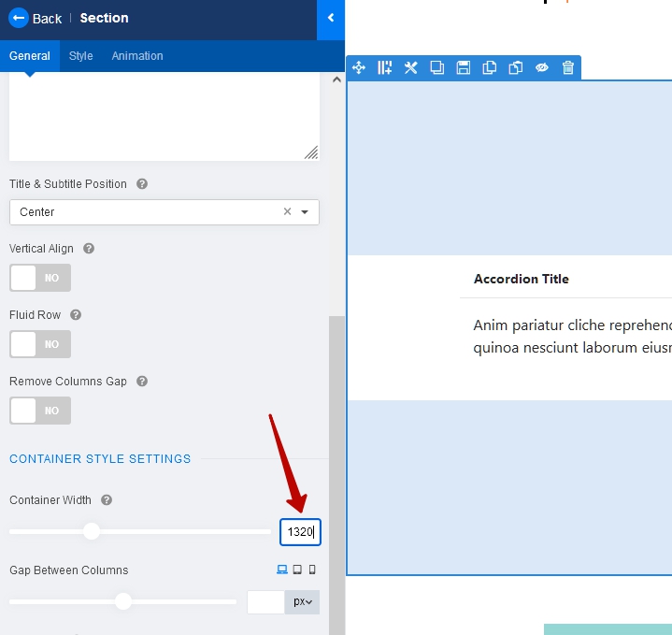Clear the Center selection with X
Screen dimensions: 672x635
click(x=287, y=212)
